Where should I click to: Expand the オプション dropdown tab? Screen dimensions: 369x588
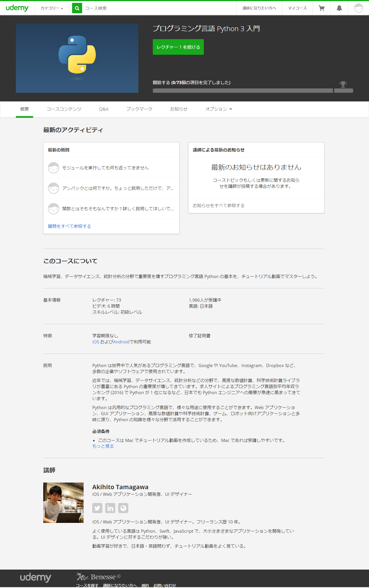219,109
